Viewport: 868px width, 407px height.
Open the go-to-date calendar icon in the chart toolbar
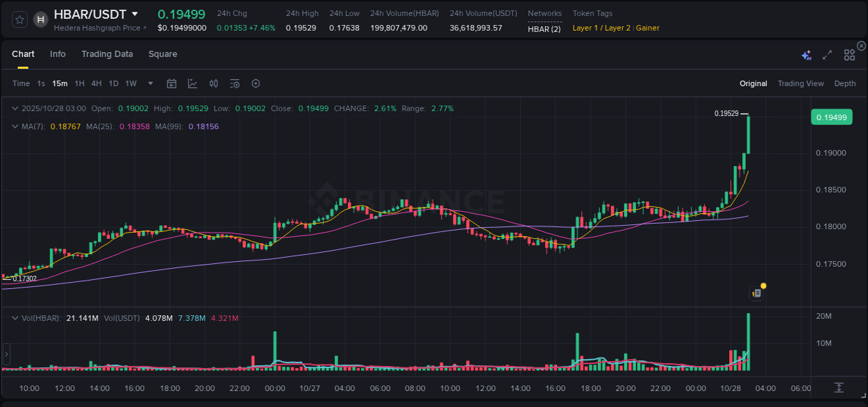pos(172,83)
